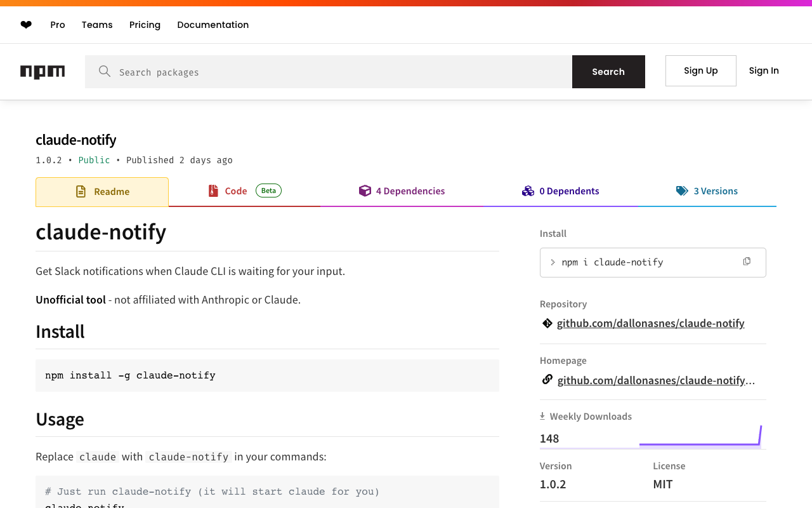This screenshot has height=508, width=812.
Task: Click the version value 1.0.2 in sidebar
Action: click(x=553, y=485)
